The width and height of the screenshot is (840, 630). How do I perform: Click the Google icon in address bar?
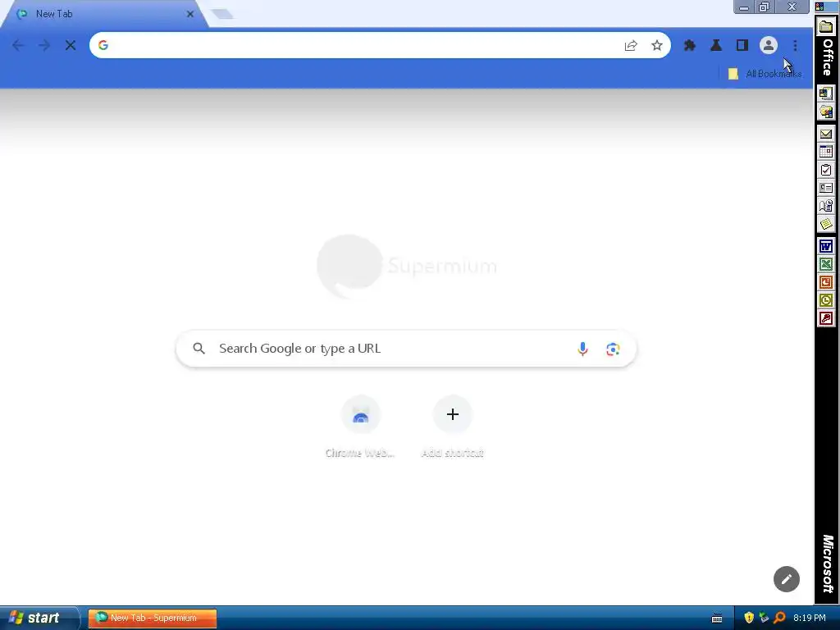coord(103,45)
